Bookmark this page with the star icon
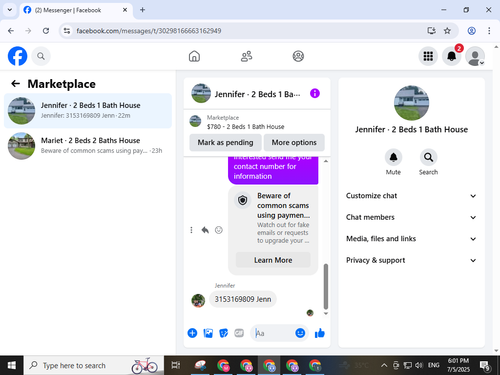Image resolution: width=500 pixels, height=375 pixels. 447,31
